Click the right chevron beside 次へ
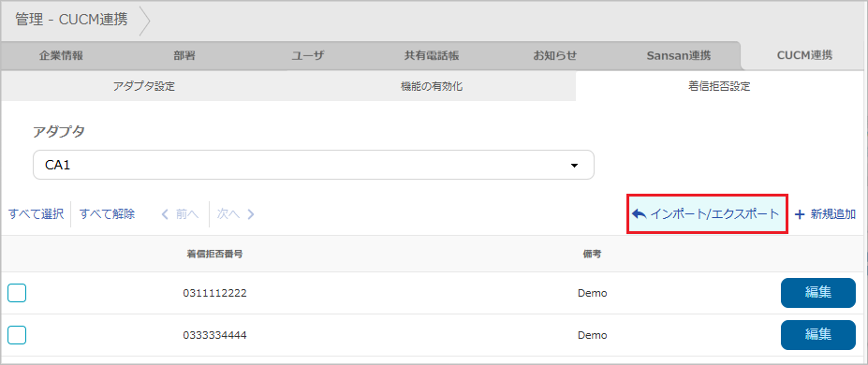Viewport: 868px width, 365px height. pyautogui.click(x=251, y=214)
